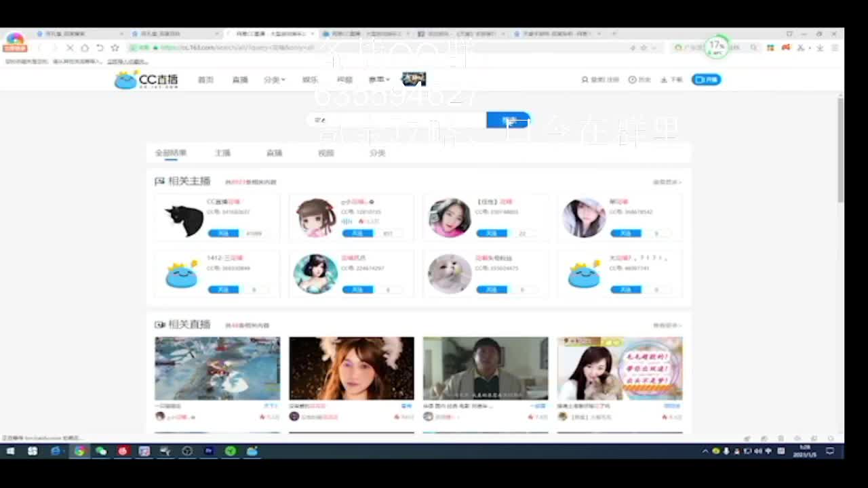The image size is (868, 488).
Task: Select the 分类 results tab
Action: point(378,153)
